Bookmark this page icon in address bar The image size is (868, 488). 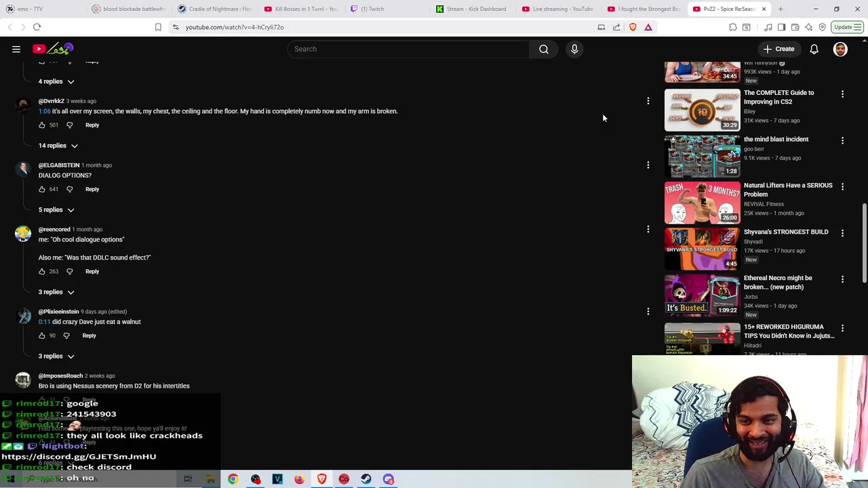(x=158, y=27)
